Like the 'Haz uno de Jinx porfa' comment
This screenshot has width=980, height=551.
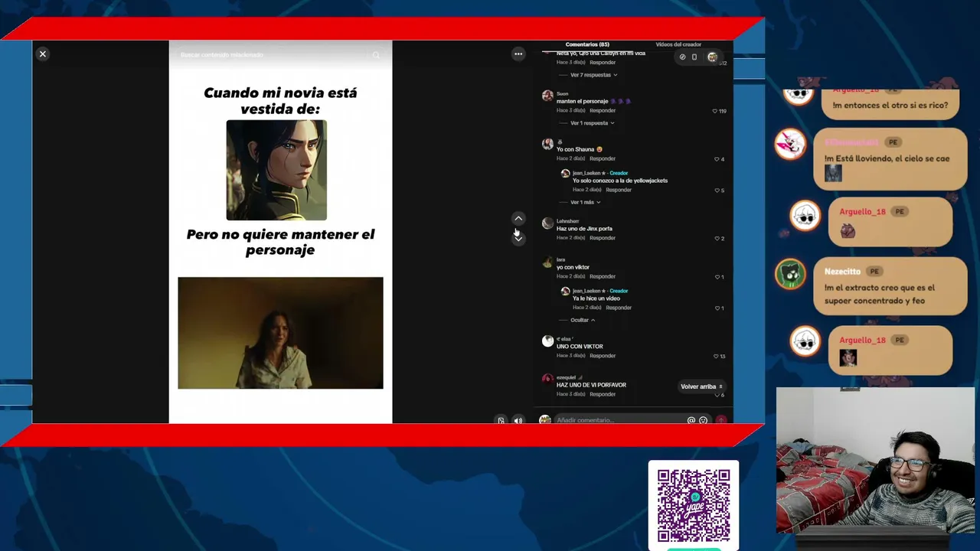pyautogui.click(x=719, y=239)
